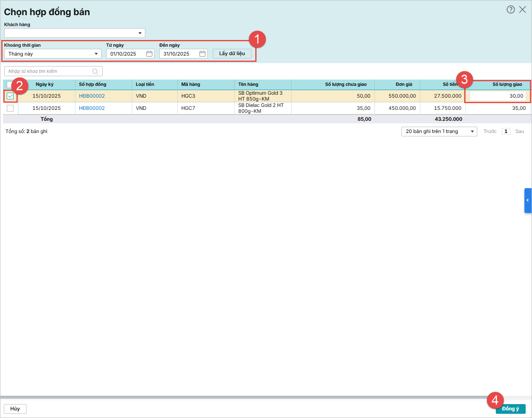Focus the keyword search input box
This screenshot has width=532, height=418.
48,72
